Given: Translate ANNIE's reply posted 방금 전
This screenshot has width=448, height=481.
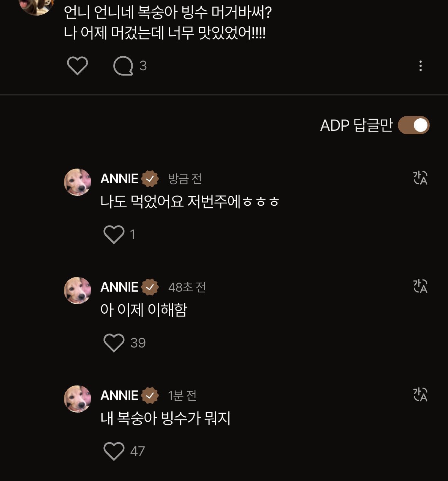Looking at the screenshot, I should (x=420, y=178).
